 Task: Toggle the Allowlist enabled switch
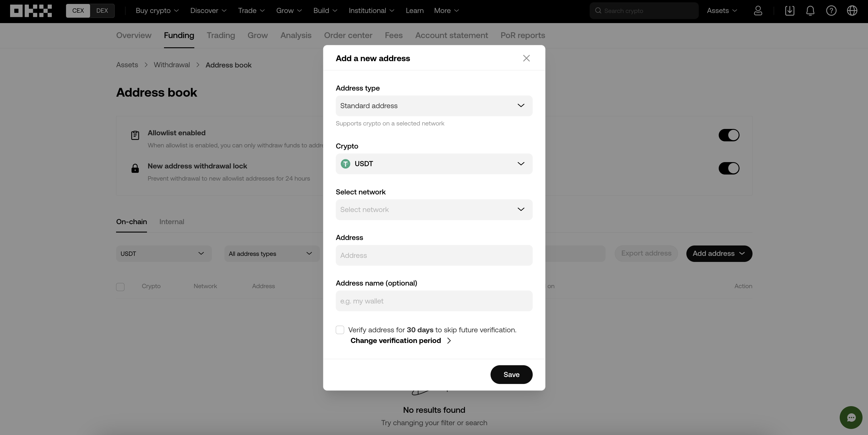click(729, 135)
